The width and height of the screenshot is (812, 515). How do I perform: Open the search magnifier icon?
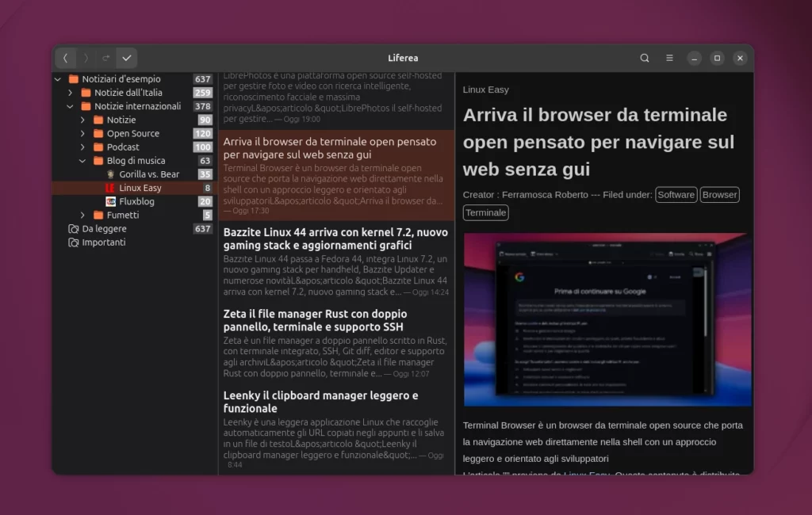point(644,58)
